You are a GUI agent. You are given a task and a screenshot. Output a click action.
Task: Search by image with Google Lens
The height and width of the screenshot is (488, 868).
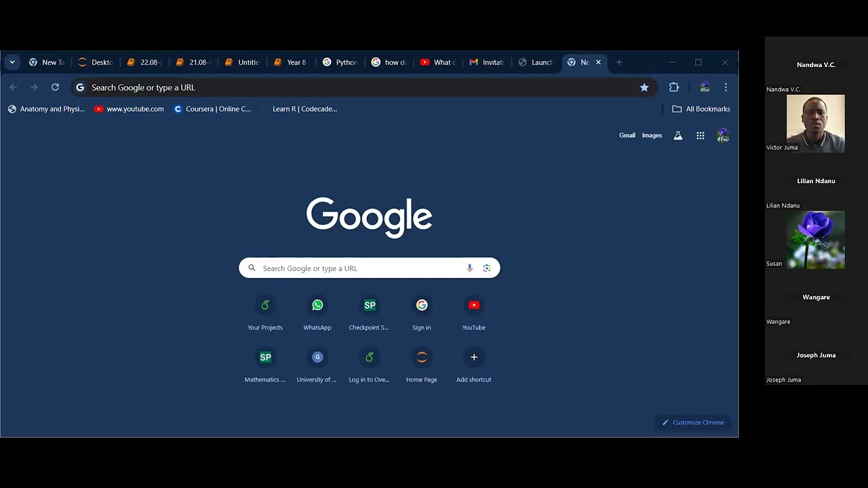tap(487, 268)
